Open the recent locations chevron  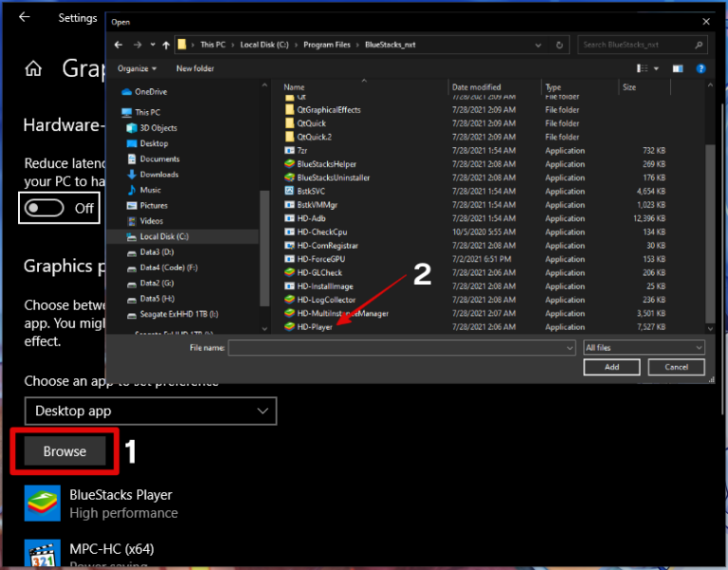(153, 46)
